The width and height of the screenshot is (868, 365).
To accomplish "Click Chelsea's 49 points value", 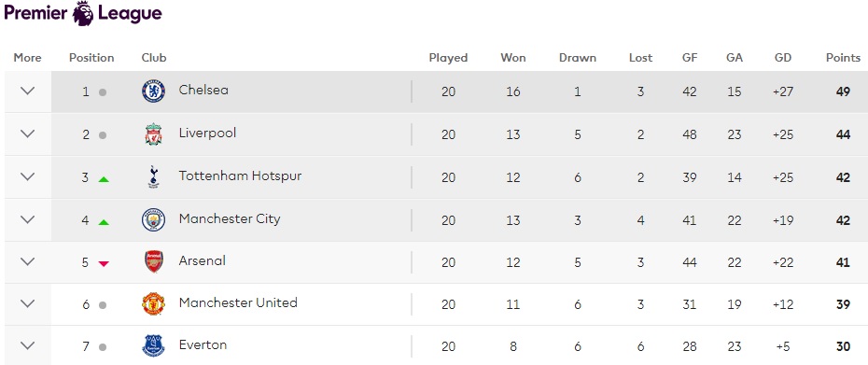I will [x=843, y=91].
